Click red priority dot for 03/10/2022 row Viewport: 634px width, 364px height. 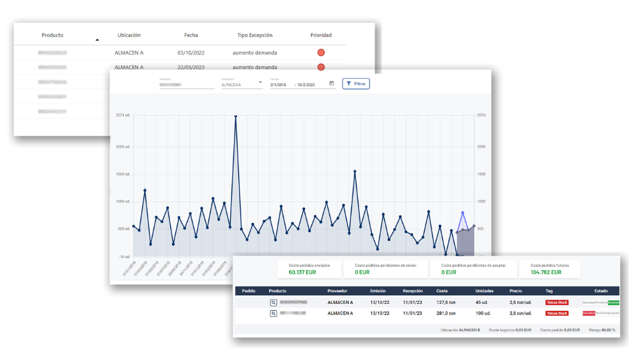click(321, 53)
